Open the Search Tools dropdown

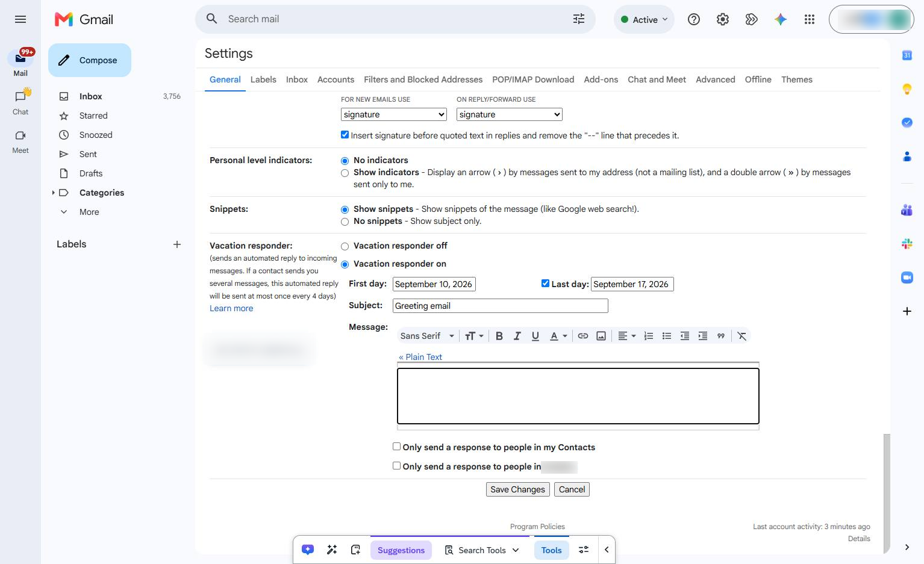pos(482,550)
